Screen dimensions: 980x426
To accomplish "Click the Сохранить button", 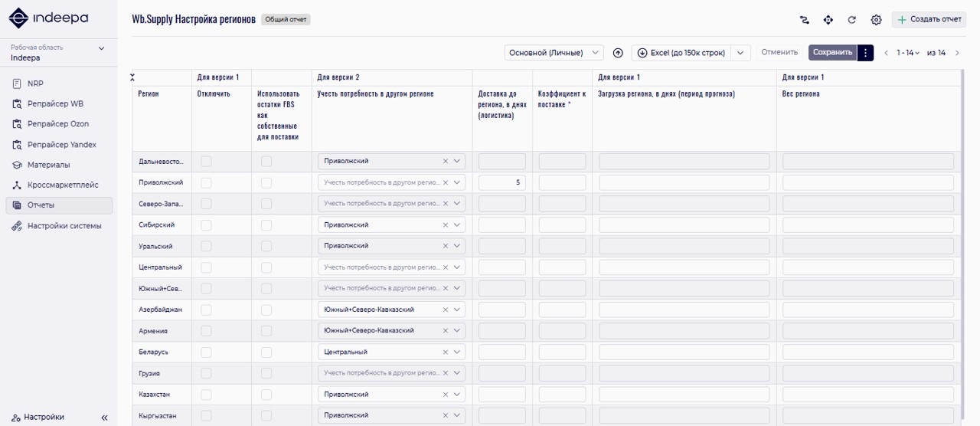I will point(832,53).
